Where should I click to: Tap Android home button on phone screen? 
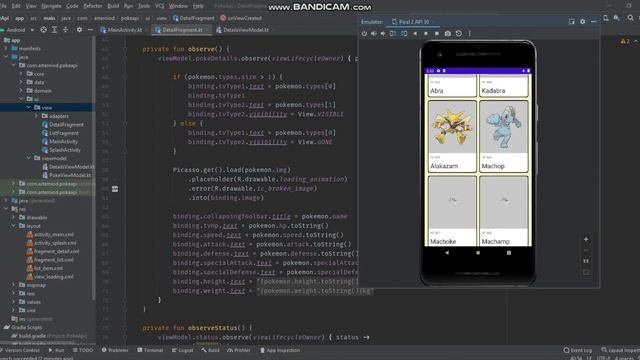tap(478, 253)
